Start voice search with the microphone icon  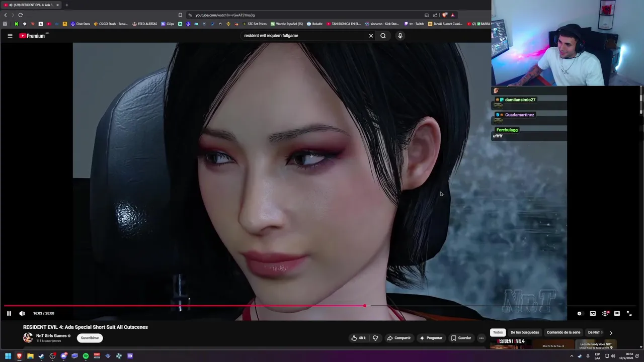(400, 36)
